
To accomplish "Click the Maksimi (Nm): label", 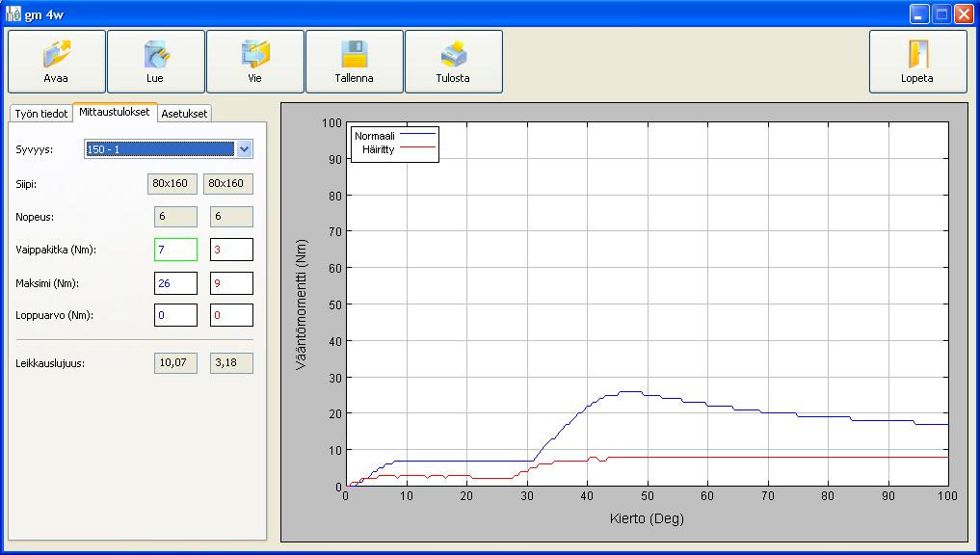I will 47,283.
